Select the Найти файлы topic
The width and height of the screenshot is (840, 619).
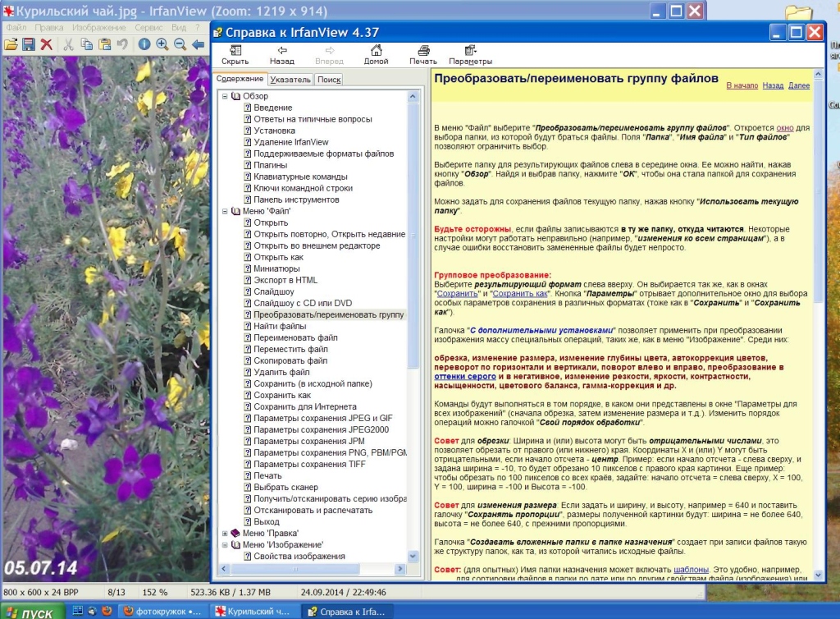280,327
